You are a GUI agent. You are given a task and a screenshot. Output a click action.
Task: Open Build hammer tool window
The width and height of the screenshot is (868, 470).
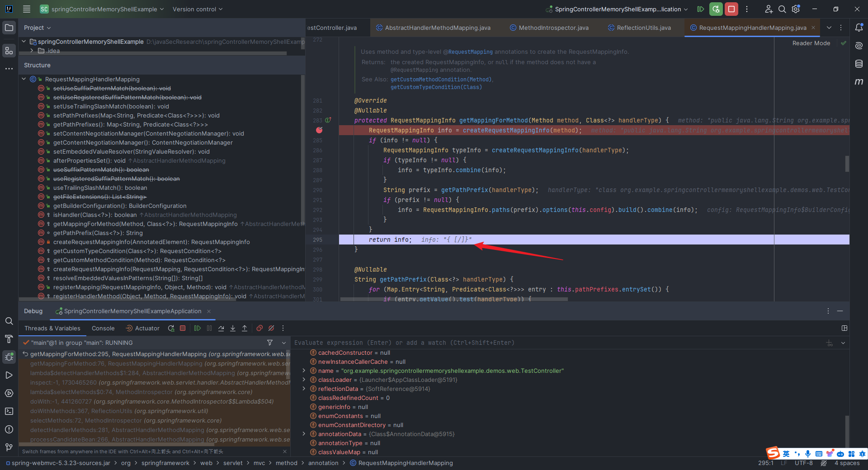pos(9,339)
